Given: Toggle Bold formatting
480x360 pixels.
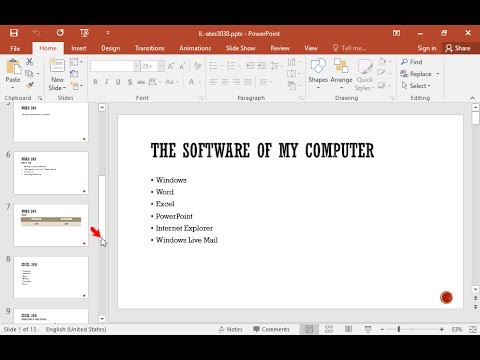Looking at the screenshot, I should pos(95,82).
